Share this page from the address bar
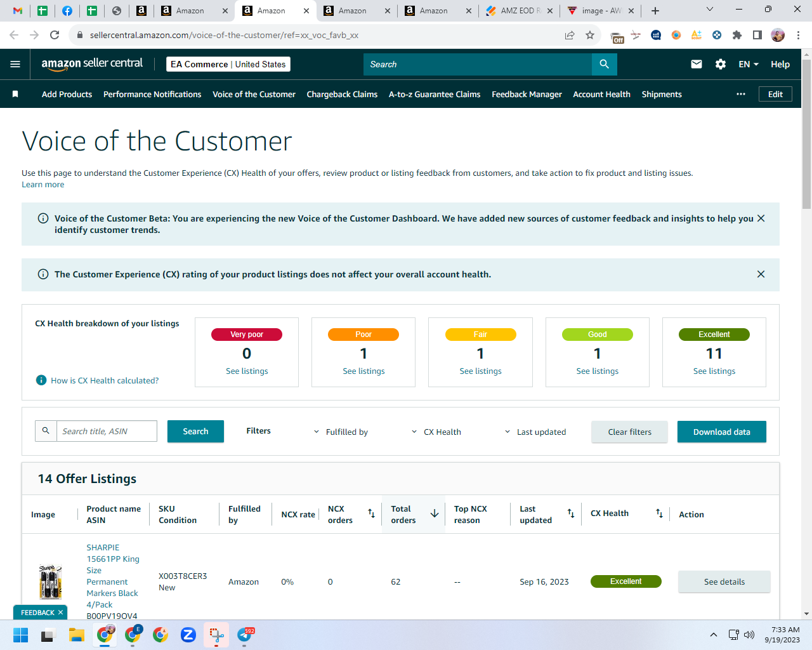This screenshot has width=812, height=650. point(570,35)
